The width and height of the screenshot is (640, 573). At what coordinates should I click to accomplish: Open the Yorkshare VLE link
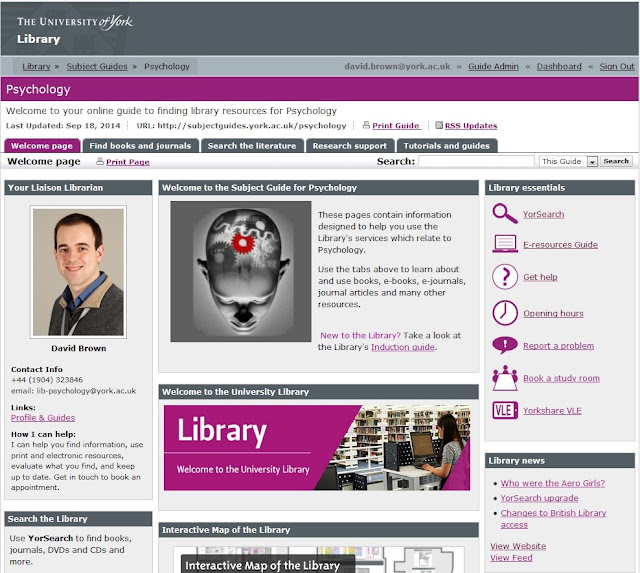coord(552,411)
